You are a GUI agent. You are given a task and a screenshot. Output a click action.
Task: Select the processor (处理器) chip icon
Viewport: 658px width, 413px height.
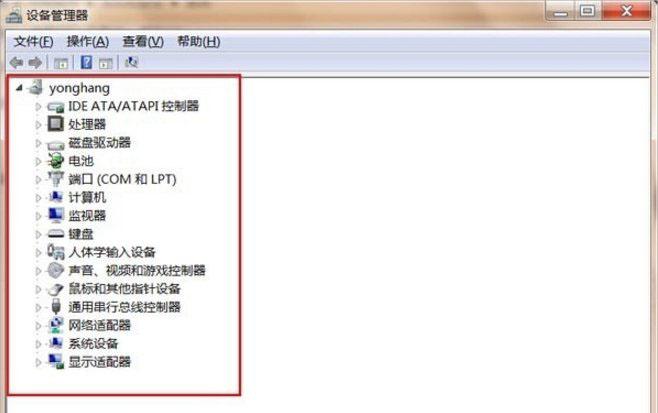pyautogui.click(x=55, y=124)
